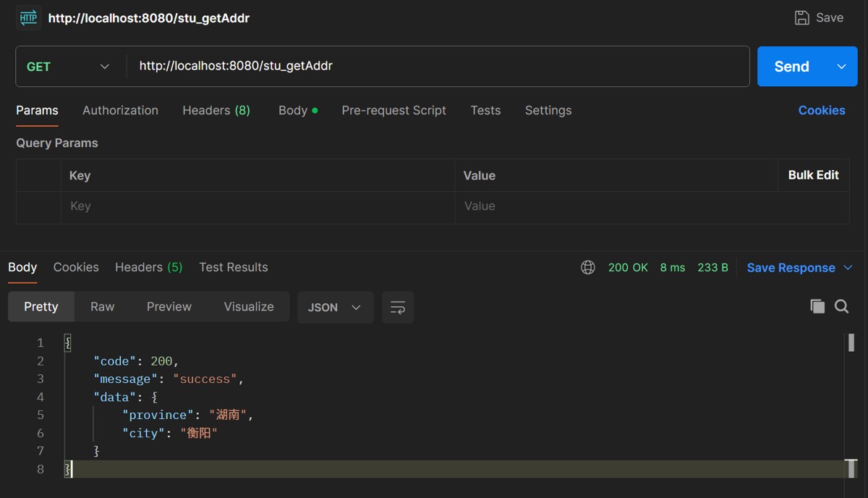
Task: Click the Save floppy disk icon
Action: tap(801, 18)
